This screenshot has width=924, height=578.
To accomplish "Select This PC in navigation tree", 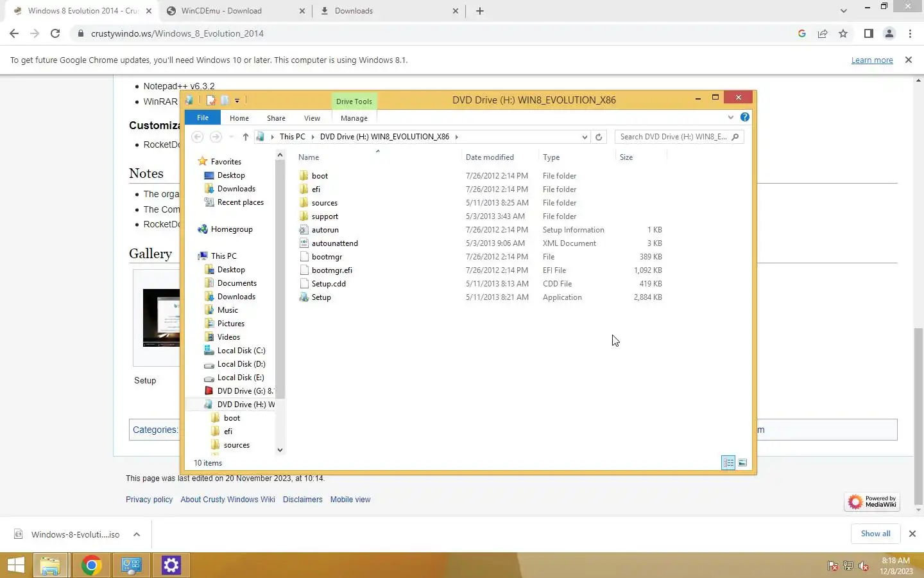I will (x=223, y=256).
